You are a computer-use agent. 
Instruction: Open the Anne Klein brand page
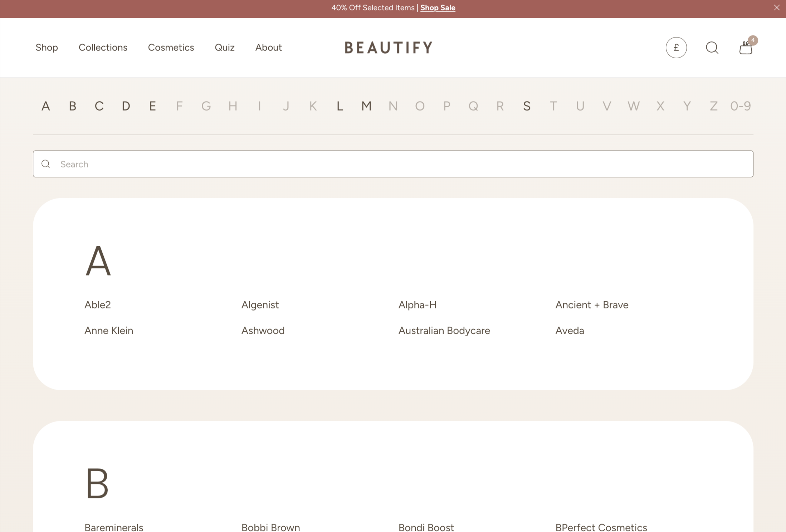[x=109, y=331]
